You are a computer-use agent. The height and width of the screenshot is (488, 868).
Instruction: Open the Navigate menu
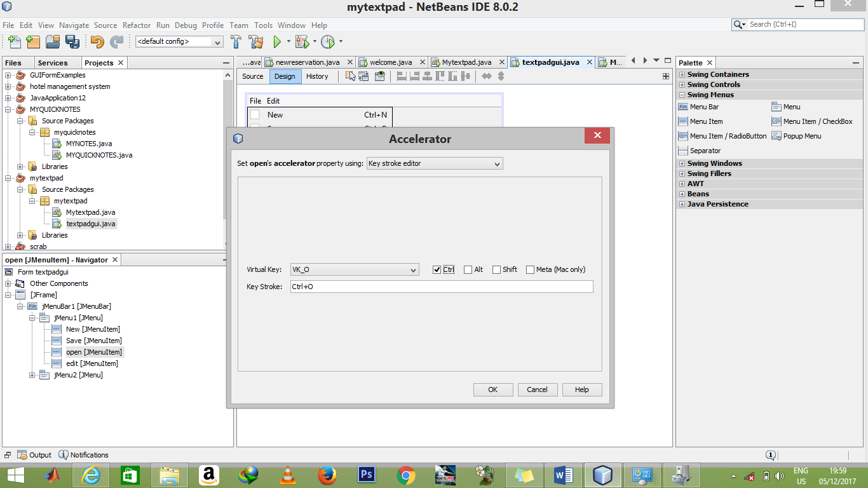click(74, 25)
